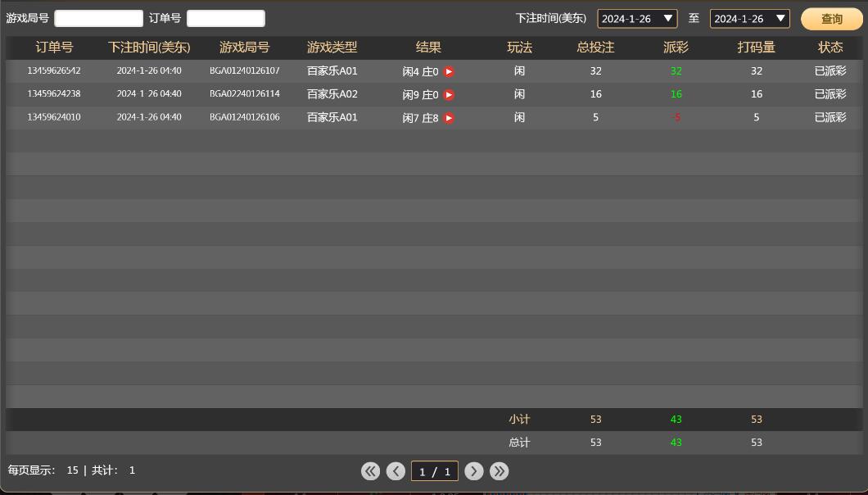Viewport: 868px width, 495px height.
Task: Go to previous page arrow
Action: pos(396,471)
